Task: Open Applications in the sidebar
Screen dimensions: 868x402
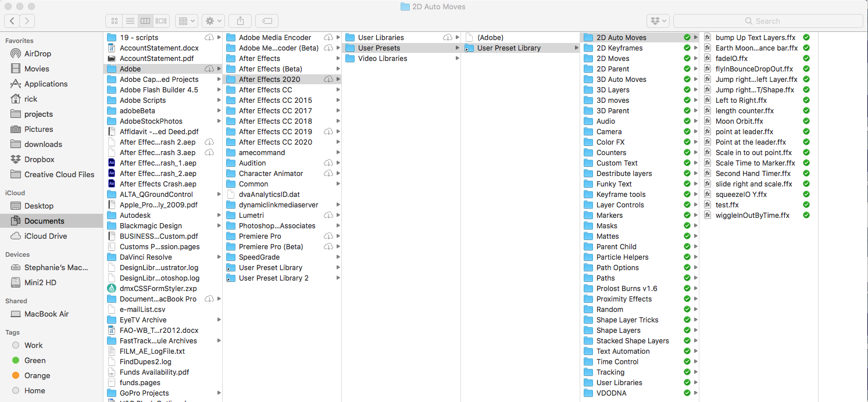Action: coord(46,84)
